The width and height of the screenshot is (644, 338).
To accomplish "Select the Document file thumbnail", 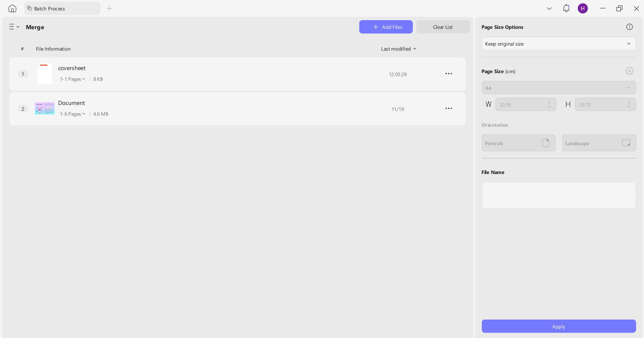I will 45,108.
